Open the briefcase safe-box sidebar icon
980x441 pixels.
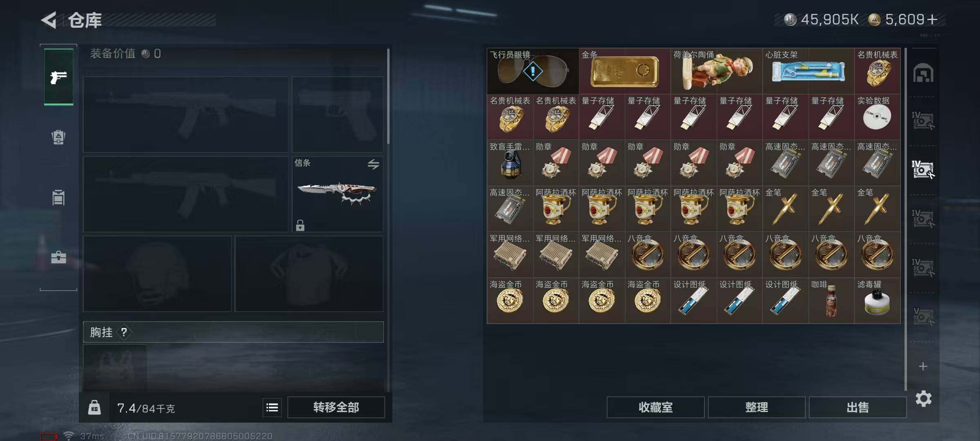(58, 257)
